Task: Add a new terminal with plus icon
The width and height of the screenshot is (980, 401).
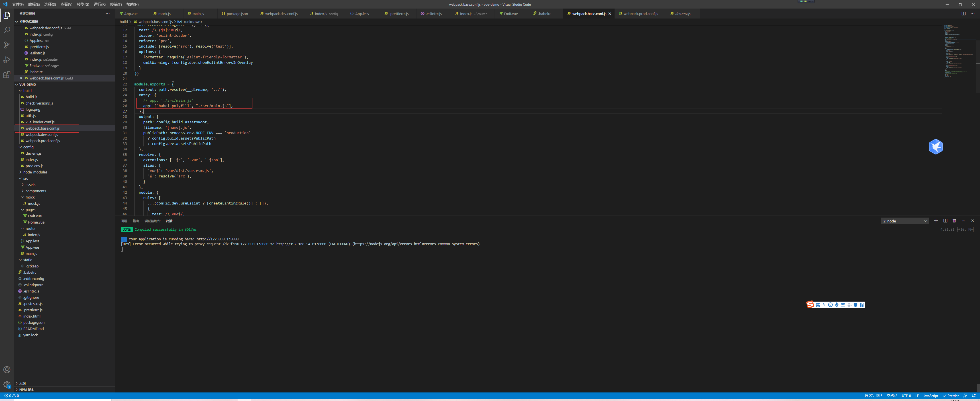Action: (936, 221)
